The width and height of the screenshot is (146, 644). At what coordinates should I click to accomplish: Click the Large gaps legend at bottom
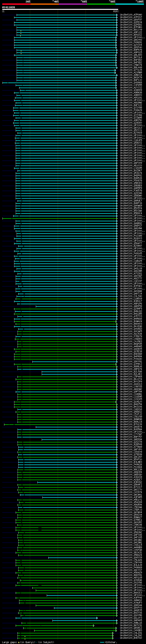pos(28,642)
